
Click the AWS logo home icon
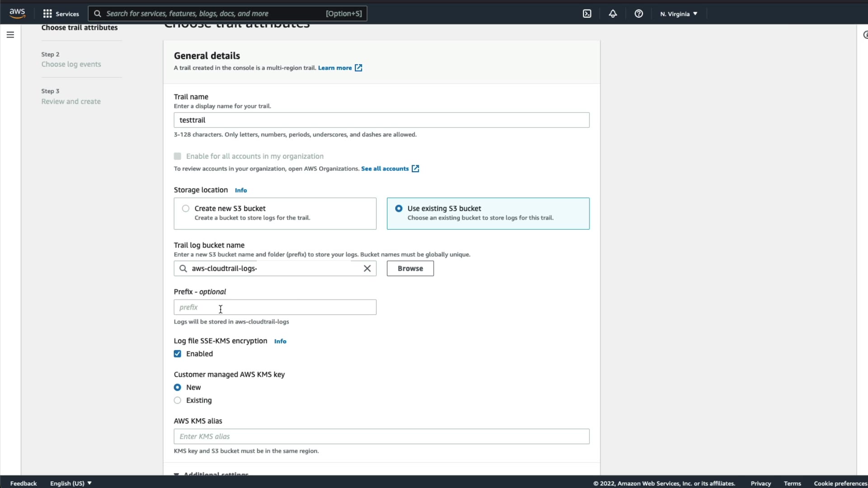coord(17,14)
